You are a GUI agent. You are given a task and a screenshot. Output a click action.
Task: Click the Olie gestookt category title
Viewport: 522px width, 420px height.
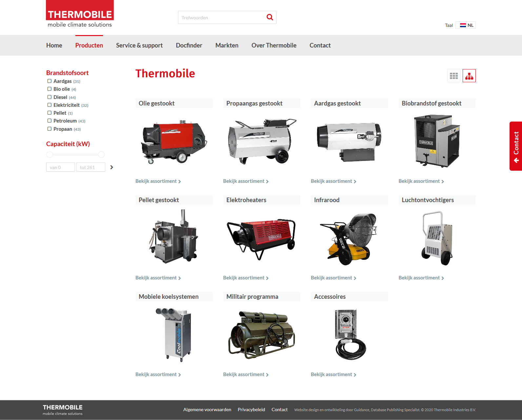coord(156,103)
